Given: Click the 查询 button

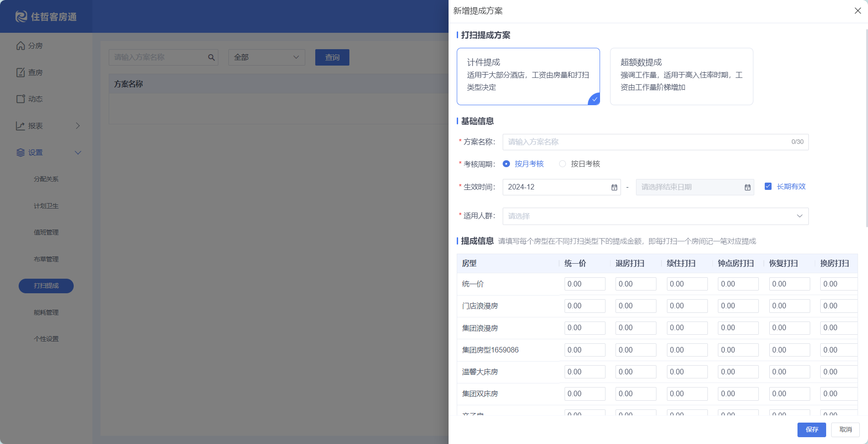Looking at the screenshot, I should (x=332, y=57).
